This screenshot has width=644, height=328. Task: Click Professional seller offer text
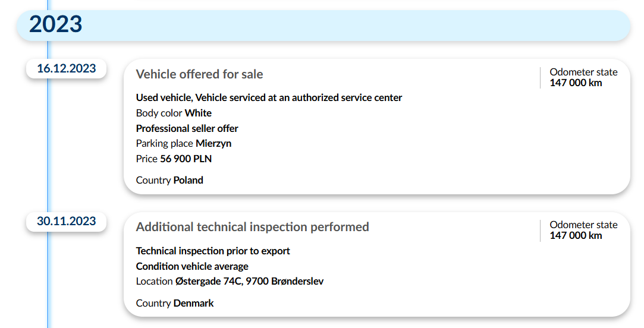pyautogui.click(x=187, y=128)
